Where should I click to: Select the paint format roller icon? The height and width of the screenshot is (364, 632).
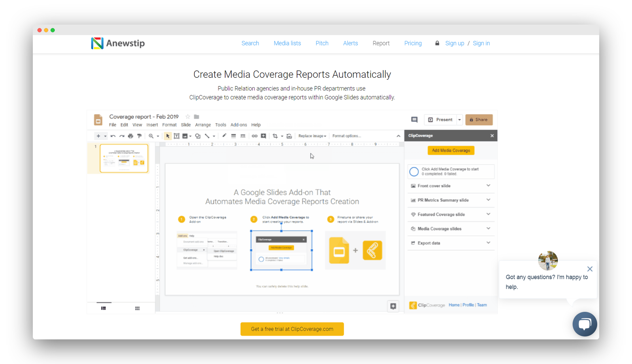(x=139, y=136)
